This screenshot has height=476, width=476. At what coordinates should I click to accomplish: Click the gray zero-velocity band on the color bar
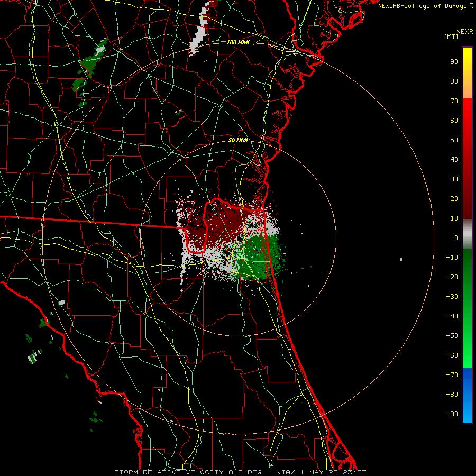[x=467, y=234]
